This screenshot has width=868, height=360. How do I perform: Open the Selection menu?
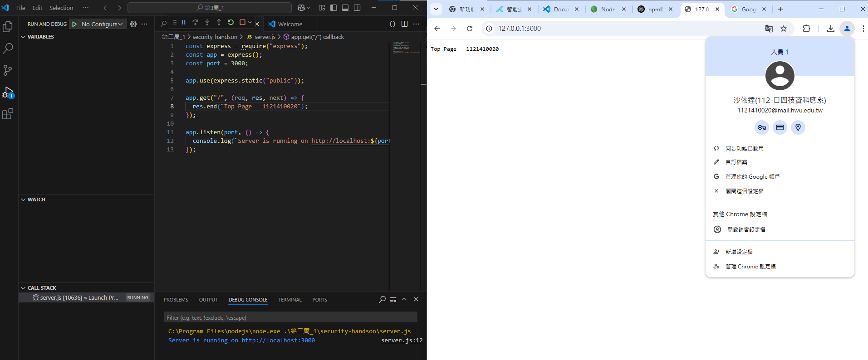point(61,8)
